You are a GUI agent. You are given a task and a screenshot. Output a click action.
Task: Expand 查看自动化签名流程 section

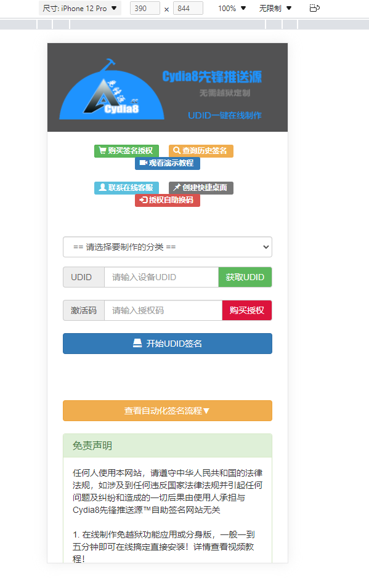point(168,411)
